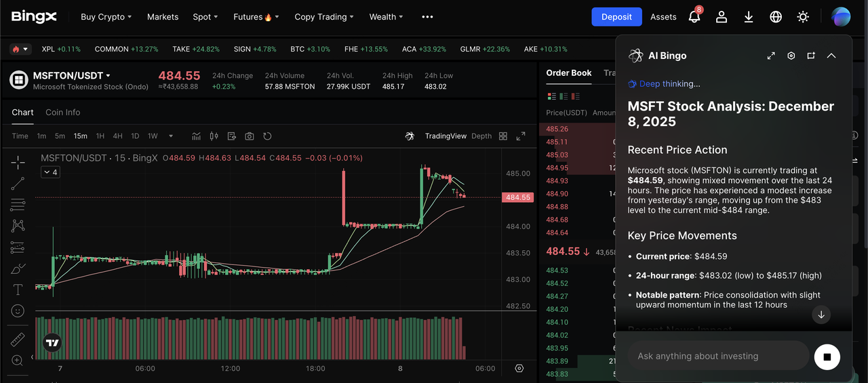This screenshot has width=868, height=383.
Task: Select the ruler measure tool
Action: 18,339
